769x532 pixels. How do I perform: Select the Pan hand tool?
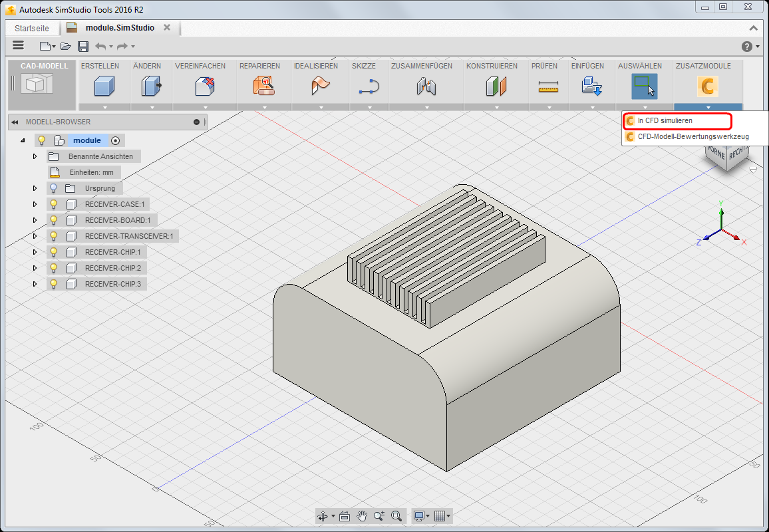click(x=362, y=516)
